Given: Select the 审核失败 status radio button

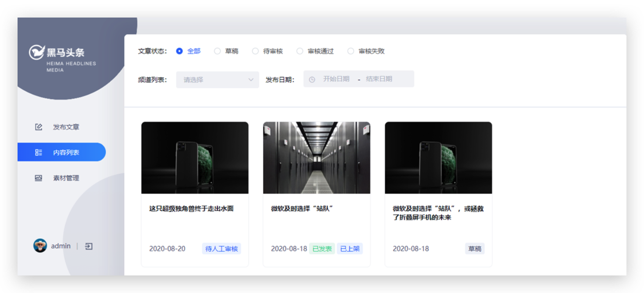Looking at the screenshot, I should [x=351, y=51].
